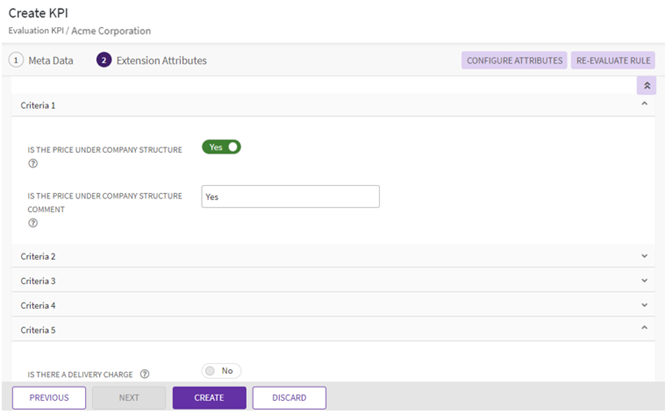672x414 pixels.
Task: Toggle the price under company structure switch
Action: (222, 147)
